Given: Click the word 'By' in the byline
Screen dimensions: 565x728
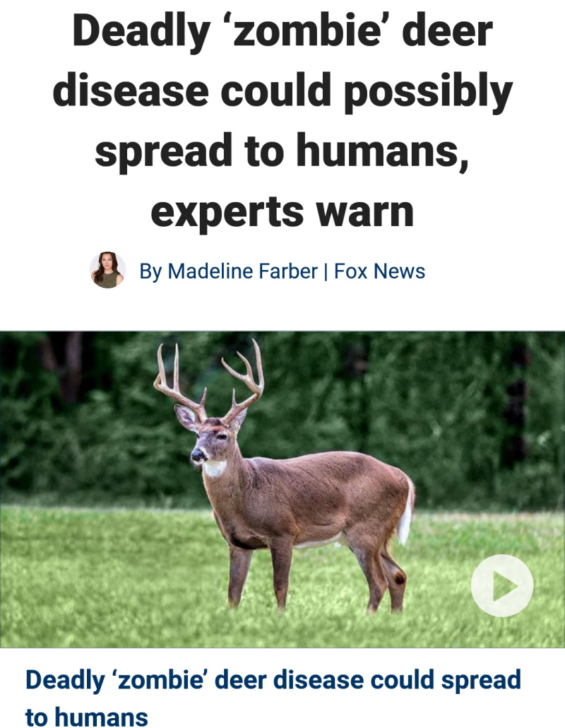Looking at the screenshot, I should (150, 271).
